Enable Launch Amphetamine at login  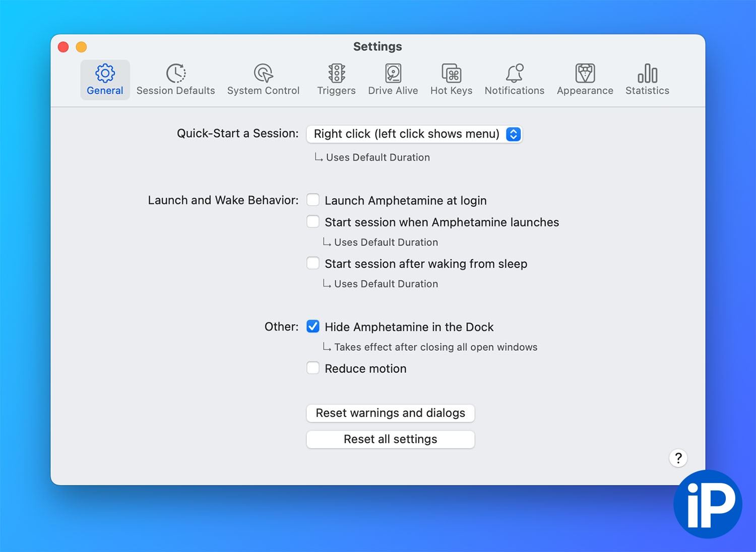[x=313, y=200]
